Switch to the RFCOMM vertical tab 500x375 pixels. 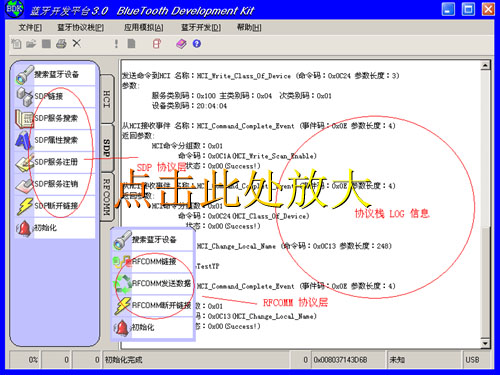(107, 197)
